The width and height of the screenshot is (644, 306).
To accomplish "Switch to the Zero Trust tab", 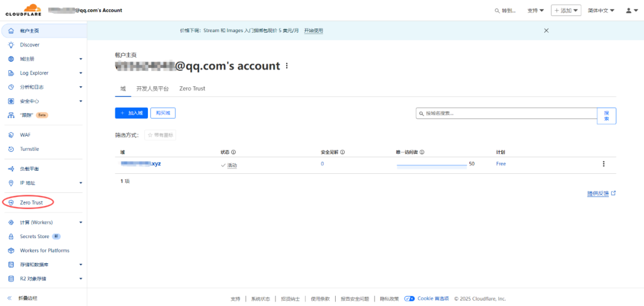I will [x=192, y=89].
